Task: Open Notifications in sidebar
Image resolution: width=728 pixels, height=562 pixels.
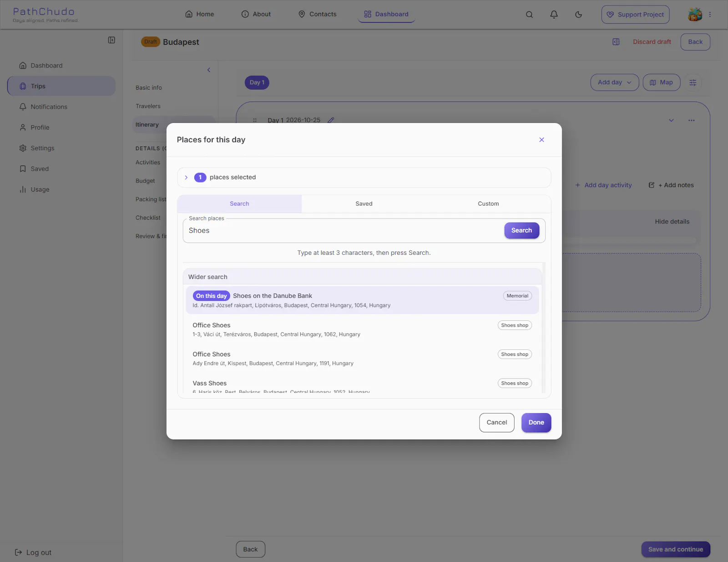Action: coord(61,107)
